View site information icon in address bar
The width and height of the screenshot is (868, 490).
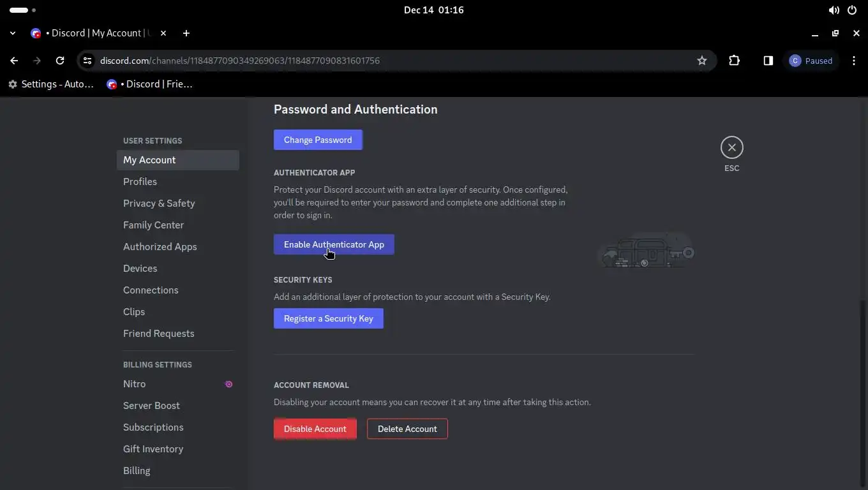point(88,61)
